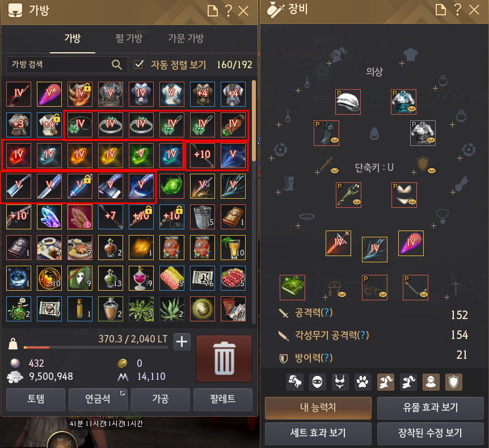Click the beer mug item with count 10
489x448 pixels.
coord(233,248)
